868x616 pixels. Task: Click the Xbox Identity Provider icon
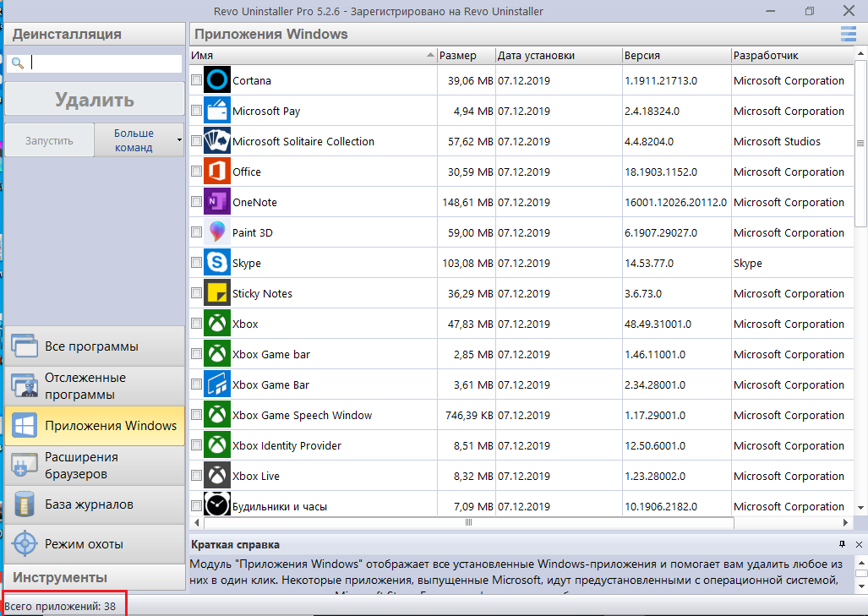[x=217, y=445]
